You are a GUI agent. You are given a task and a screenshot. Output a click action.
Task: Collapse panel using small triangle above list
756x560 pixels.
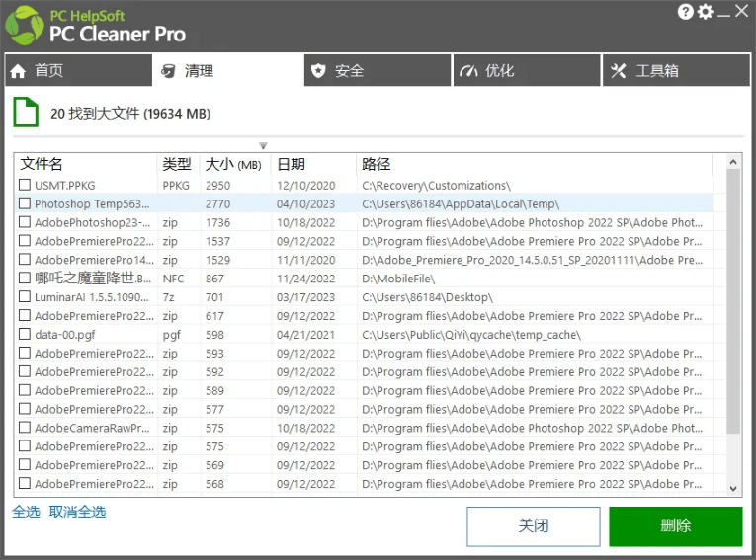[x=263, y=146]
